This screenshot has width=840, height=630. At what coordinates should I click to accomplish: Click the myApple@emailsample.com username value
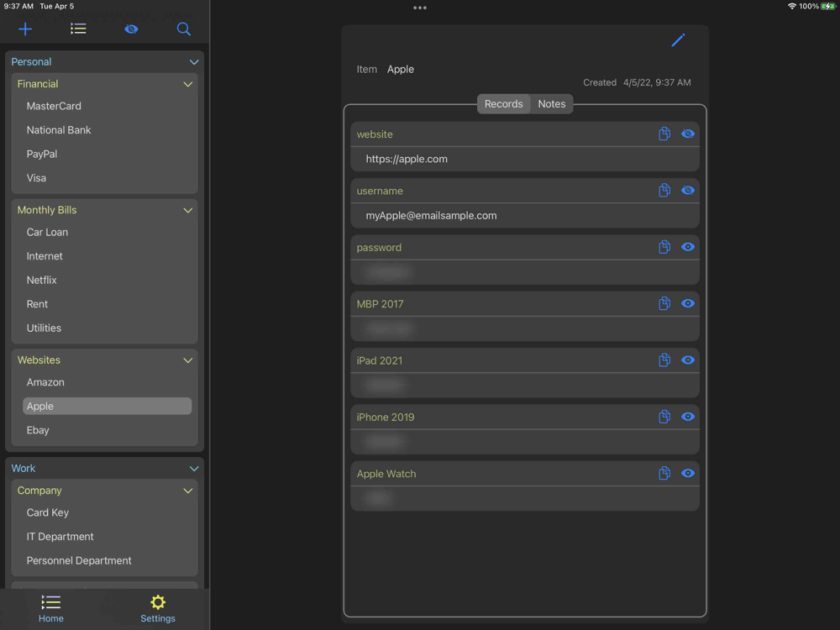[x=431, y=216]
